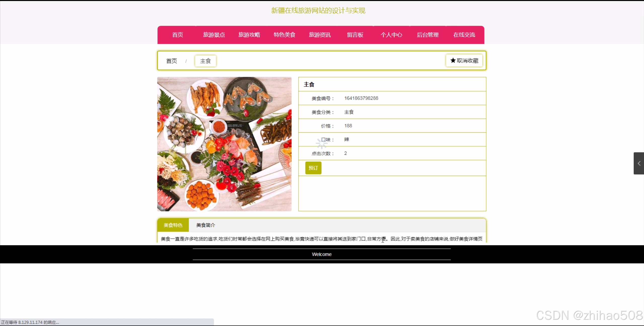644x326 pixels.
Task: Open 首页 in the pink navigation bar
Action: (x=177, y=35)
